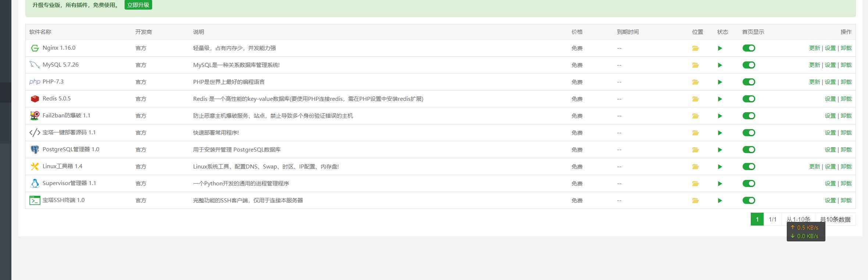Viewport: 868px width, 280px height.
Task: Click PHP-7.3 status play icon
Action: coord(720,82)
